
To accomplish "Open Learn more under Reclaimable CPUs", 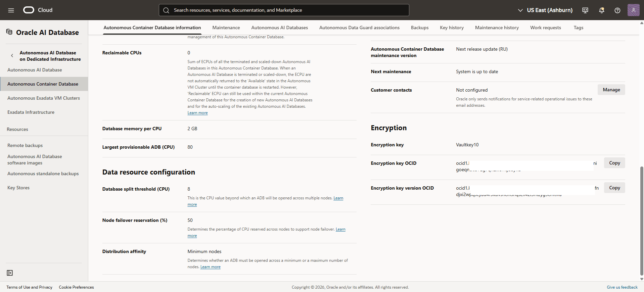I will pyautogui.click(x=197, y=113).
